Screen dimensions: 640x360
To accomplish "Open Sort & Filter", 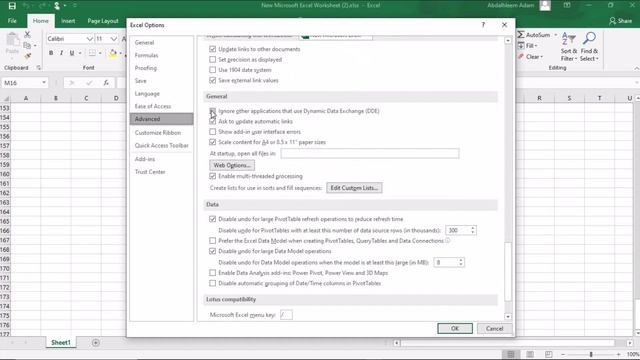I will tap(569, 47).
